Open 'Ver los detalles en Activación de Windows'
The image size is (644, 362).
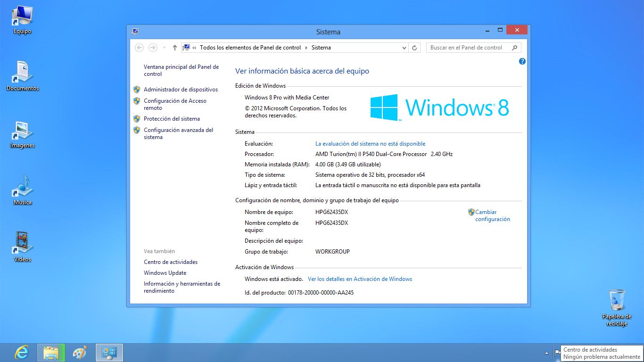click(x=360, y=279)
